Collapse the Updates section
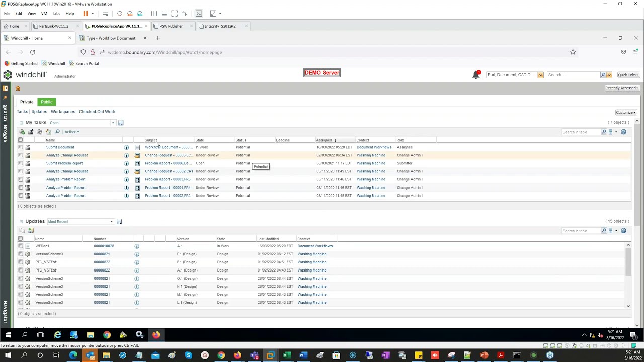 [21, 222]
